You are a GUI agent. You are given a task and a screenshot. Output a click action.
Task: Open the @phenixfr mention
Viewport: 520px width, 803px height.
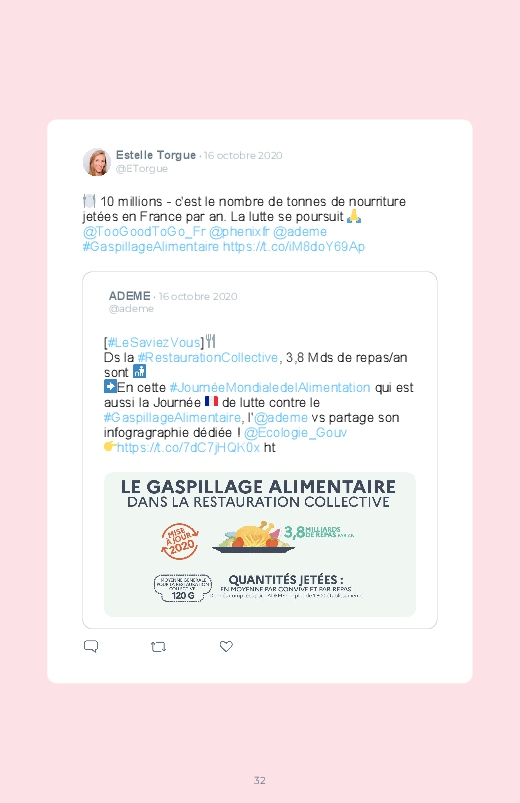point(239,232)
